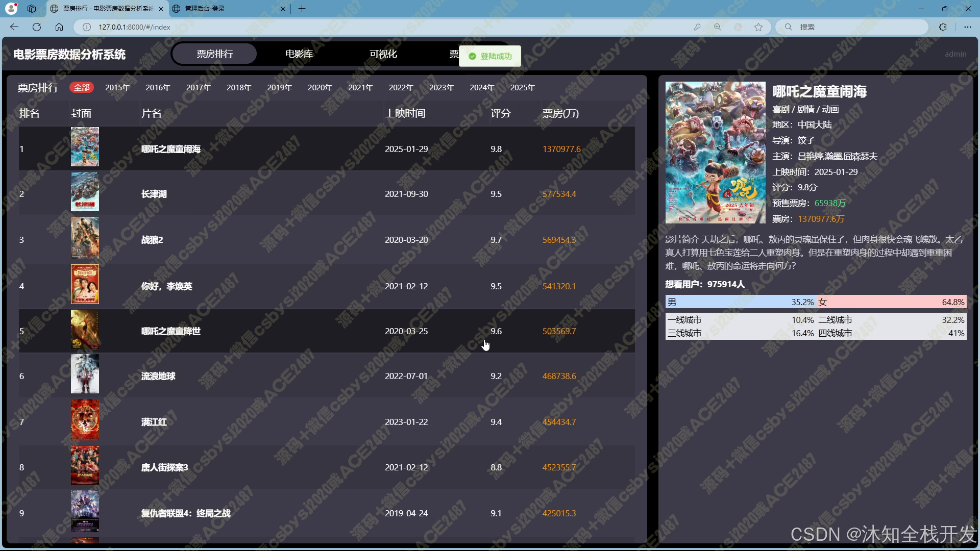Switch to the 电影库 nav tab
Image resolution: width=980 pixels, height=551 pixels.
tap(299, 54)
